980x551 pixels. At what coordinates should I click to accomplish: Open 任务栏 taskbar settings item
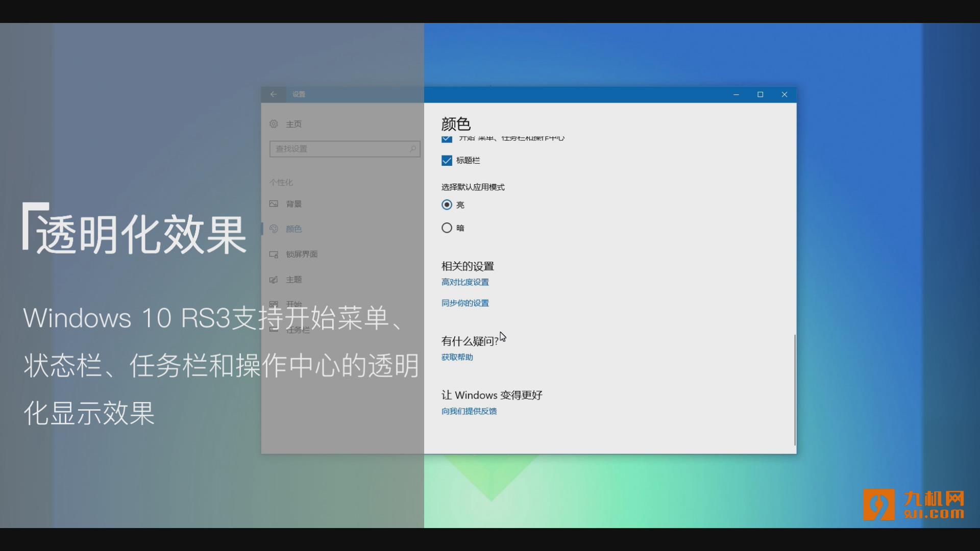pos(298,330)
